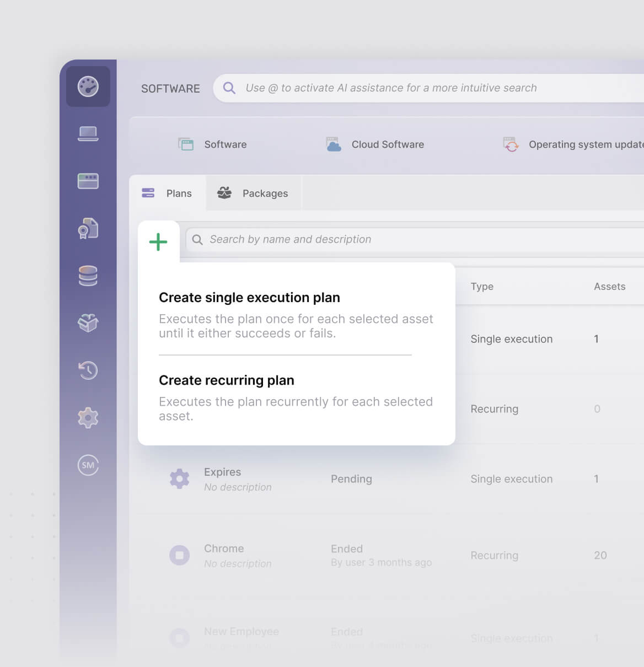This screenshot has height=667, width=644.
Task: Choose Create single execution plan
Action: [249, 297]
